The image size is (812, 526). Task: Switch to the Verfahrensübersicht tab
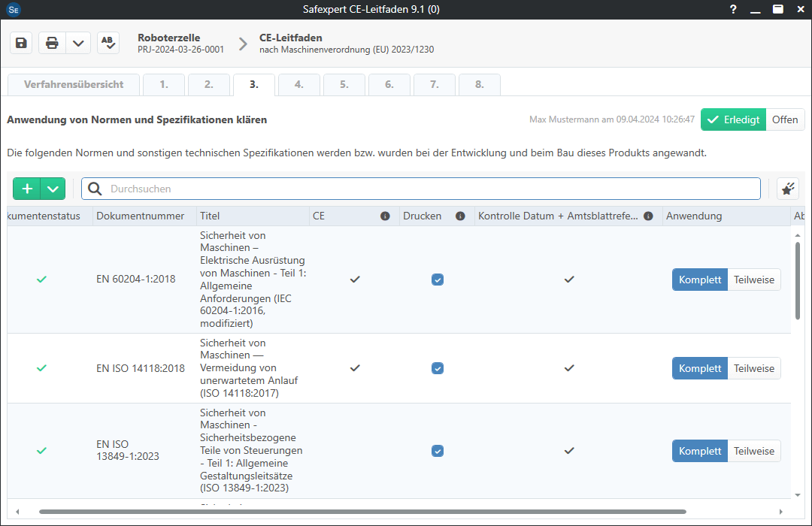tap(73, 84)
